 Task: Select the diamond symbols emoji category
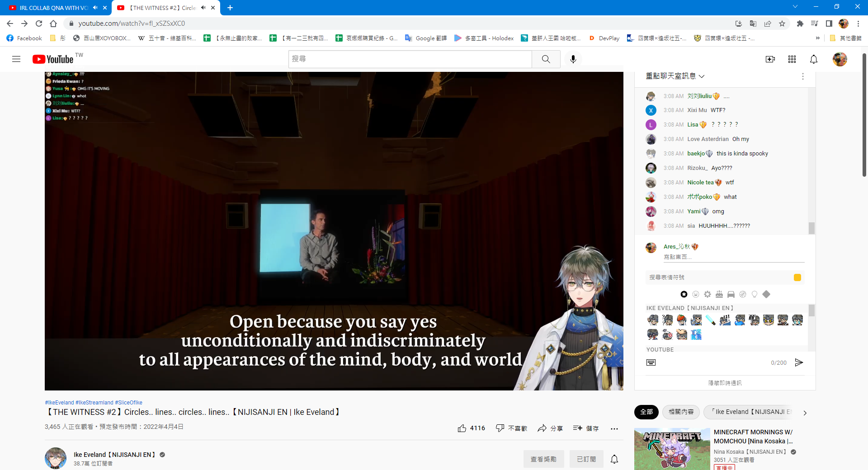pos(766,294)
